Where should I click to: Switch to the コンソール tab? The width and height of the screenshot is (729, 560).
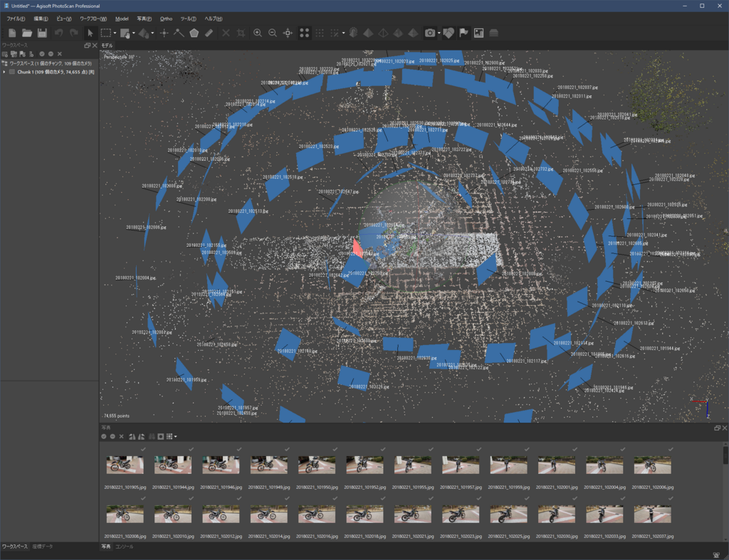click(x=124, y=546)
